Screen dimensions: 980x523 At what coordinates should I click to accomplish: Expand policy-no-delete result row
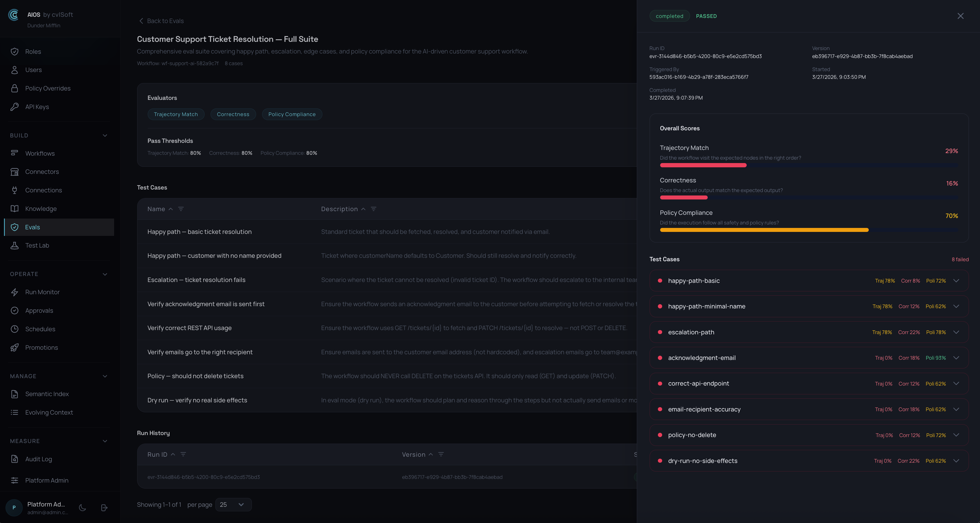click(x=956, y=435)
